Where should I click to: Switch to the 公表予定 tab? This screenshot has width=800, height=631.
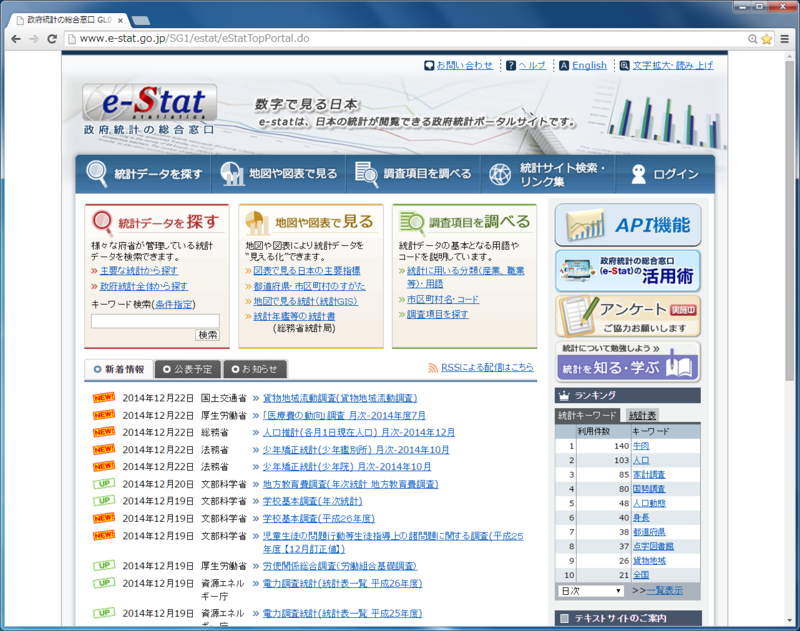188,369
